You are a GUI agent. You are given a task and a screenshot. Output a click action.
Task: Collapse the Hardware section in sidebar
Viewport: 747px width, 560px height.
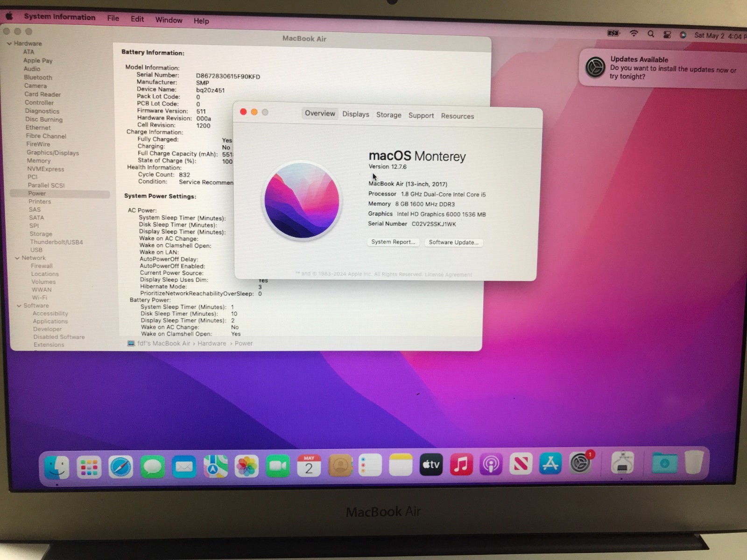pos(9,43)
